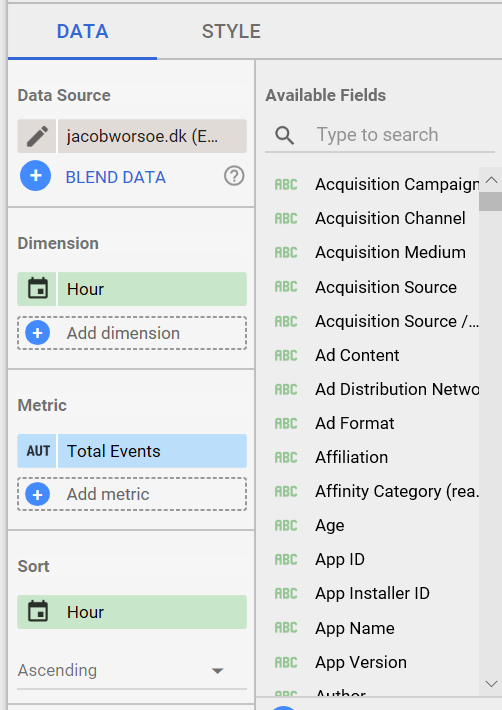Click the calendar icon on Sort Hour field

pos(38,612)
